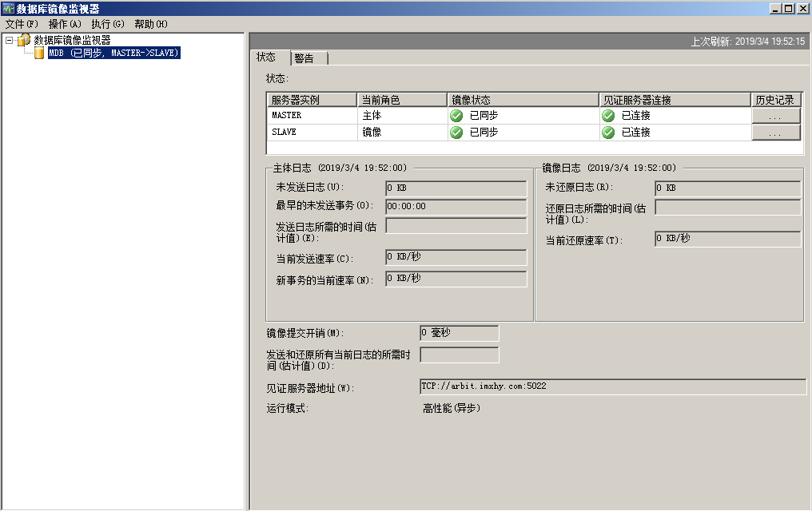Viewport: 812px width, 511px height.
Task: Click the root folder icon in the tree
Action: pos(24,40)
